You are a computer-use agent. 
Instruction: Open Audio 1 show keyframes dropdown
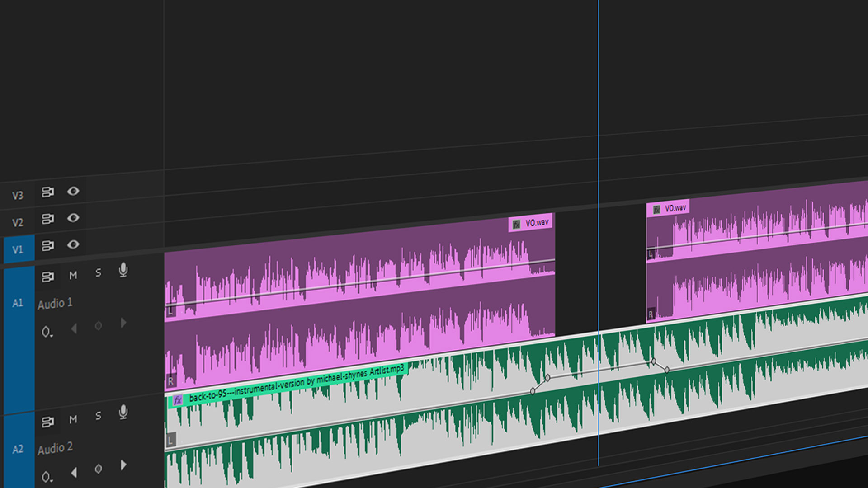(47, 332)
